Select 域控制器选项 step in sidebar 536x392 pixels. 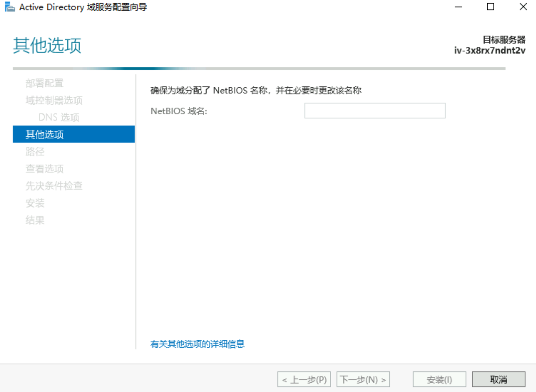pos(54,101)
